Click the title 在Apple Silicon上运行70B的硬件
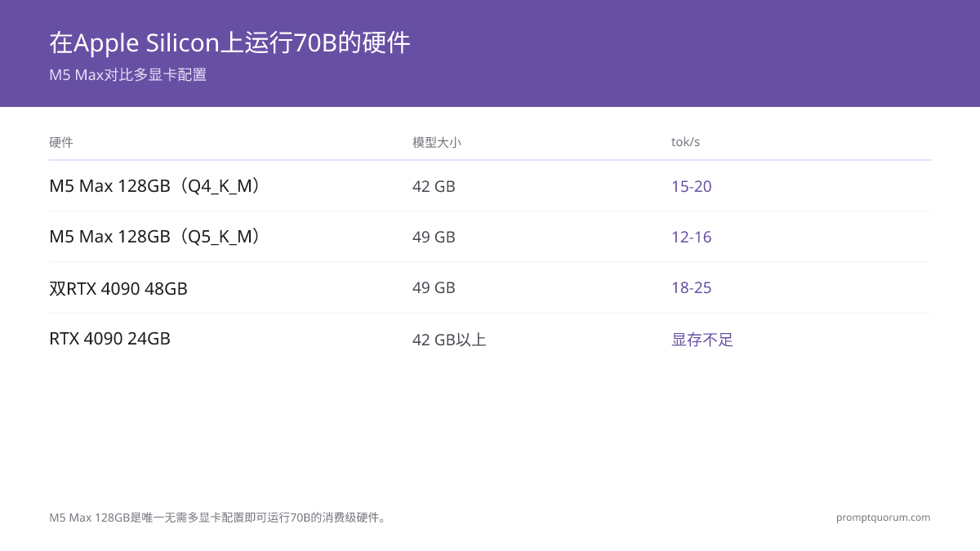Screen dimensions: 980x551 (229, 42)
